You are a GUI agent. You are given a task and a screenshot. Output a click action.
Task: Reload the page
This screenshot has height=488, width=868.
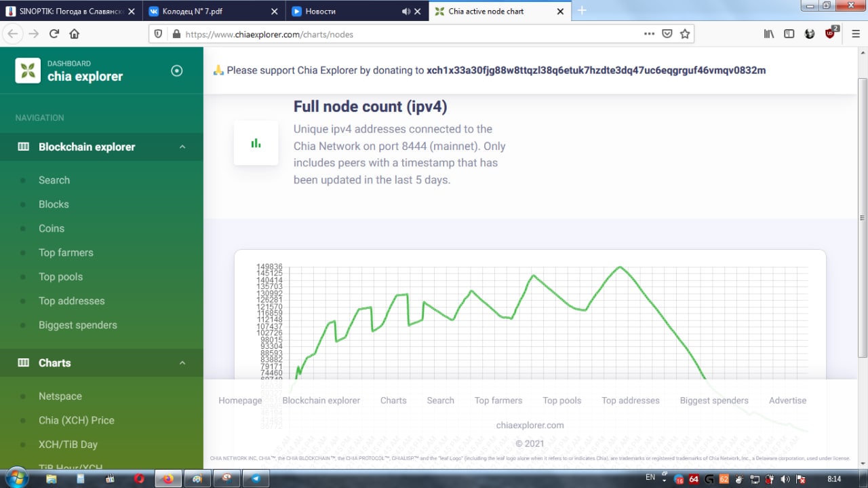(x=54, y=34)
